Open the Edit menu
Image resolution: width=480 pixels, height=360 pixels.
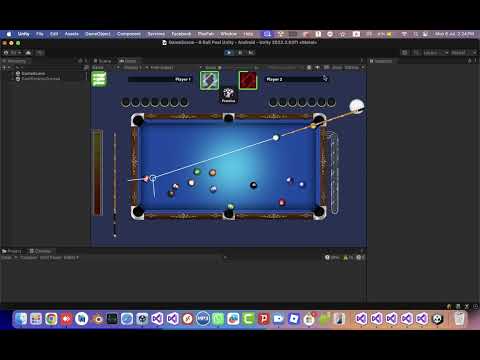click(54, 34)
